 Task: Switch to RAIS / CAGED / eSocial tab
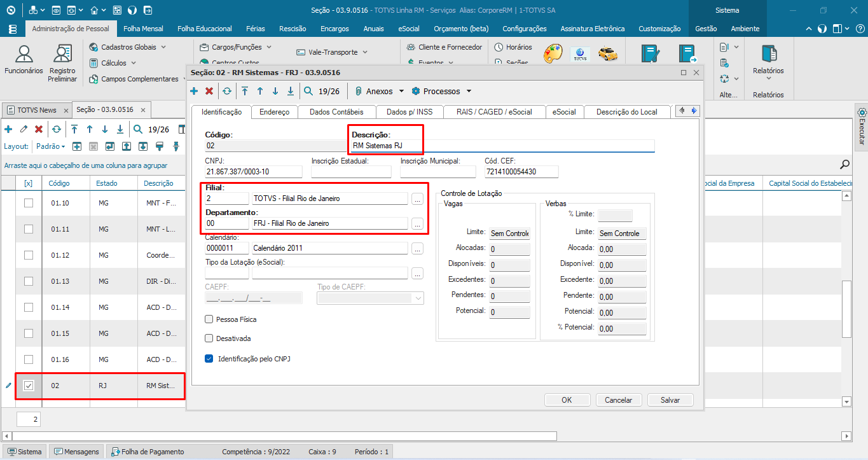pyautogui.click(x=494, y=112)
